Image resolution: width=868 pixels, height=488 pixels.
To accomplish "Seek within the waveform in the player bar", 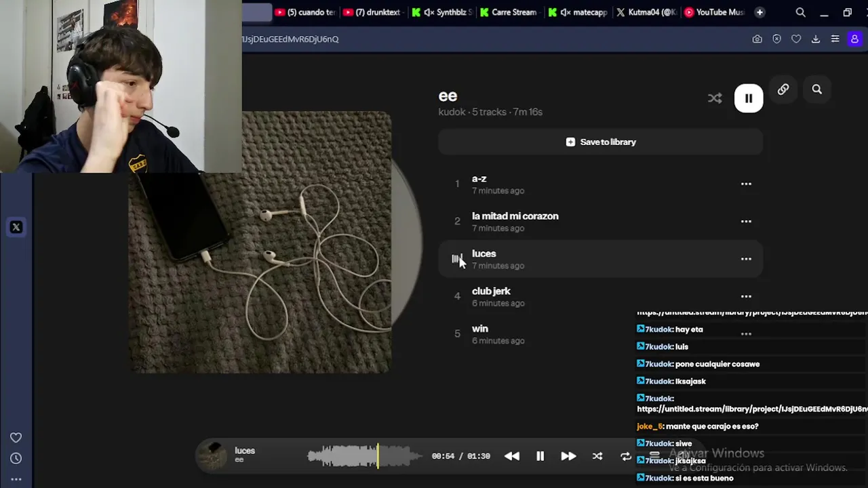I will (x=365, y=456).
